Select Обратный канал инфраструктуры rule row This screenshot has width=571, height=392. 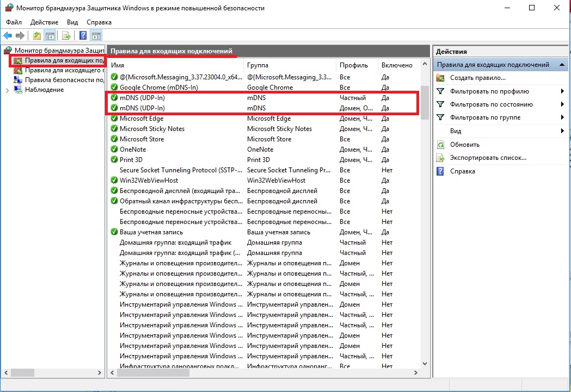tap(264, 201)
